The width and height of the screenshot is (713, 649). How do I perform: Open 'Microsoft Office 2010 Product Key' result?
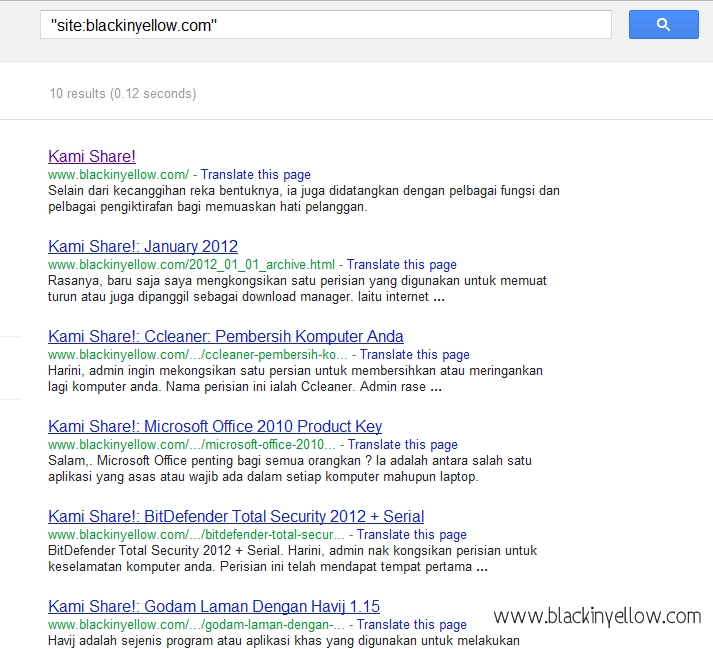pyautogui.click(x=215, y=427)
